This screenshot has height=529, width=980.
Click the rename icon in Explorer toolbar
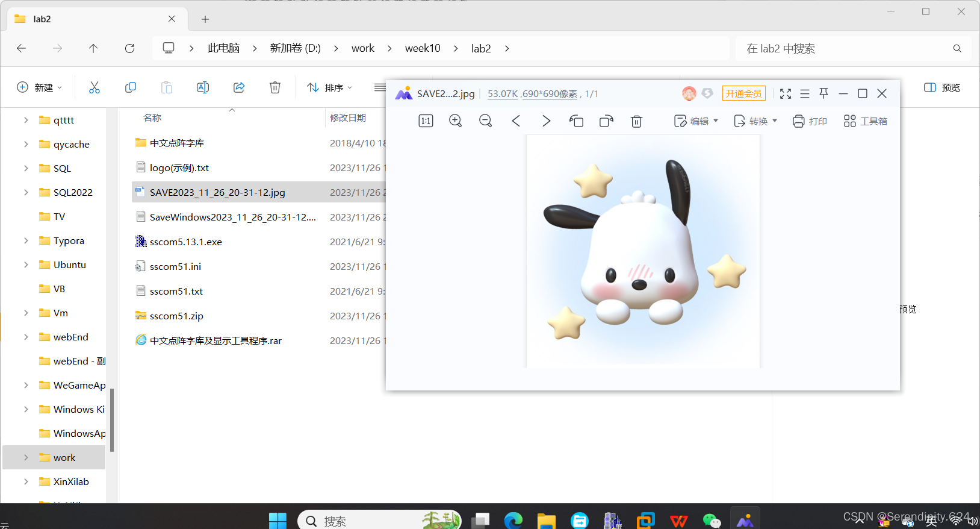point(203,87)
